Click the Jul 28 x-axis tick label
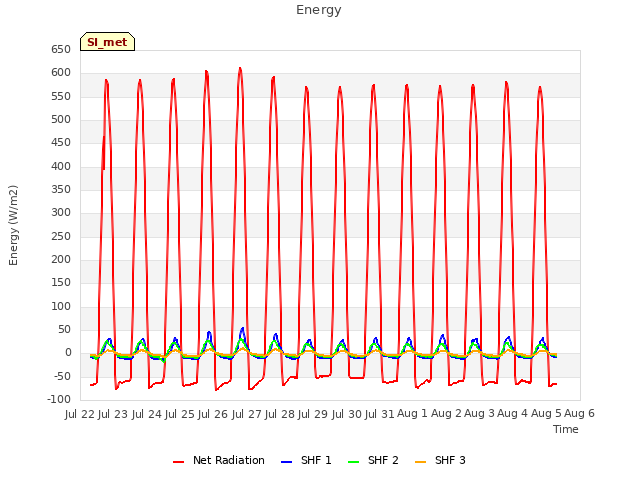Viewport: 640px width, 480px height. click(280, 414)
